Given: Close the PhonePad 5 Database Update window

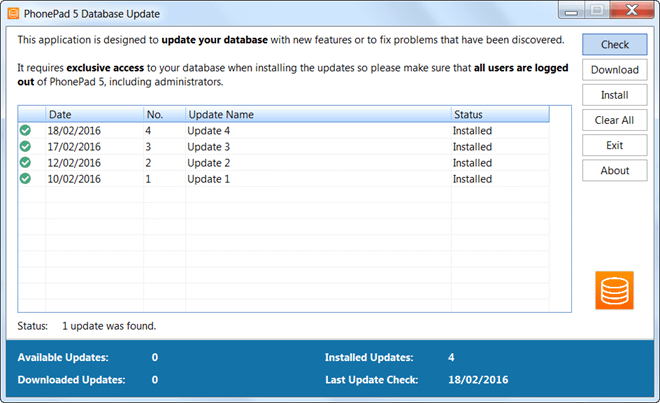Looking at the screenshot, I should click(632, 10).
